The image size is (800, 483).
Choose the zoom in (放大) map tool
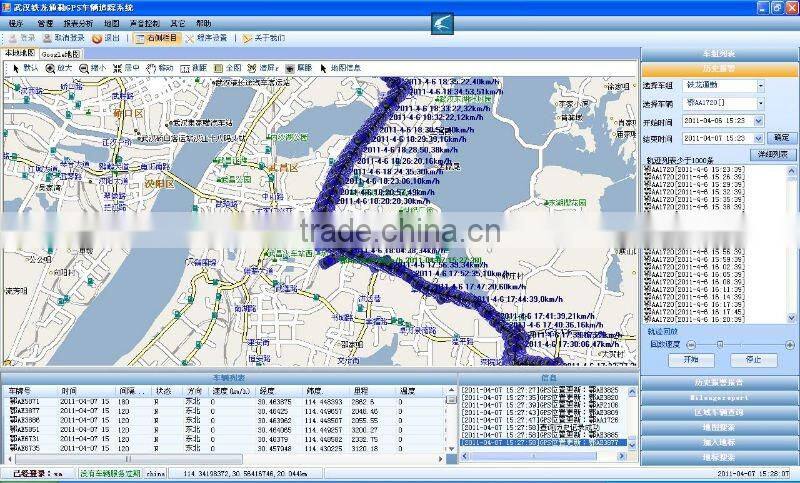[59, 68]
